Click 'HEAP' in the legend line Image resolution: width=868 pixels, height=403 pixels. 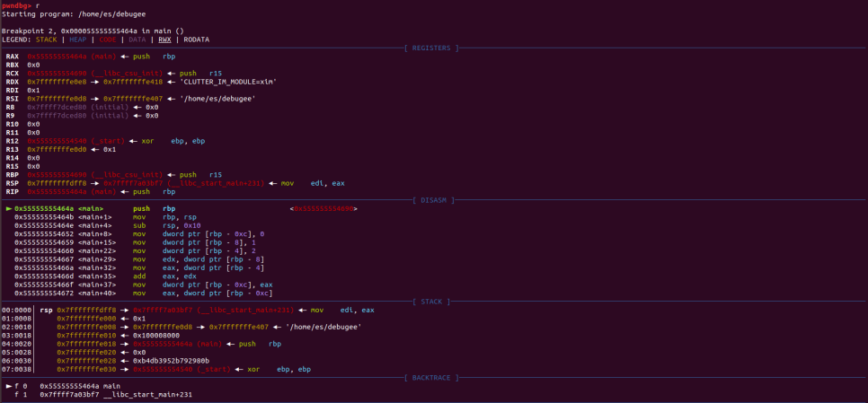(78, 39)
